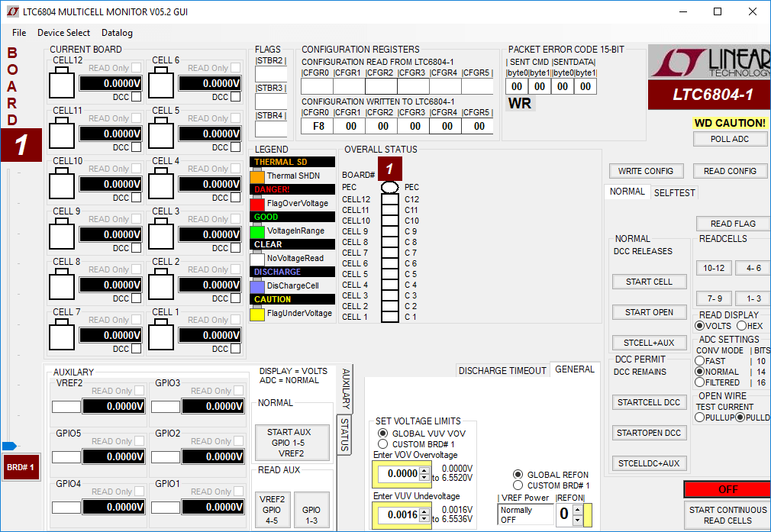
Task: Select FILTERED conversion mode
Action: [700, 382]
